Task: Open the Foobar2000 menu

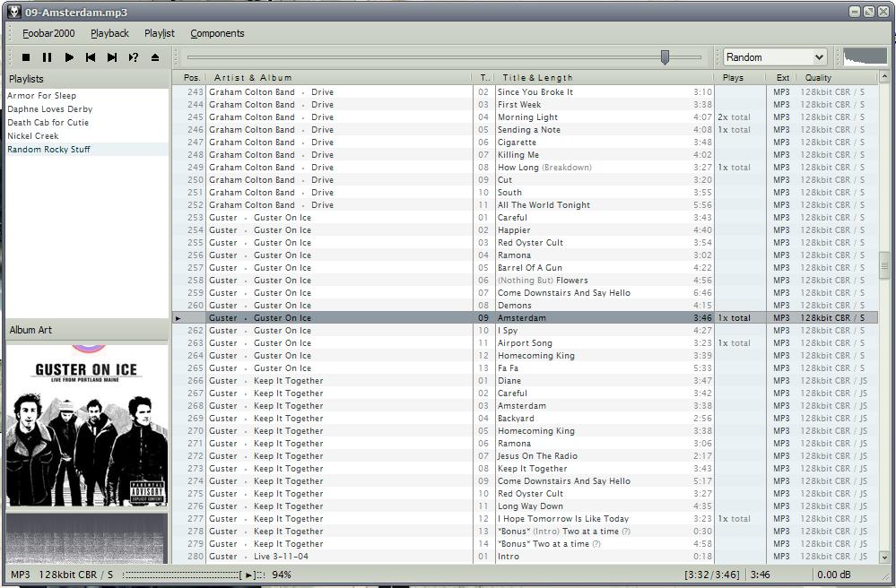Action: 48,33
